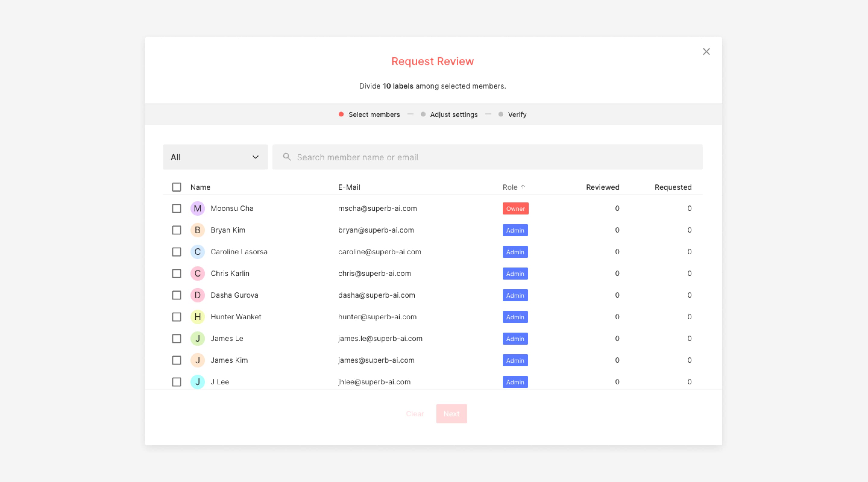The image size is (868, 482).
Task: Click email james.le@superb-ai.com
Action: point(380,339)
